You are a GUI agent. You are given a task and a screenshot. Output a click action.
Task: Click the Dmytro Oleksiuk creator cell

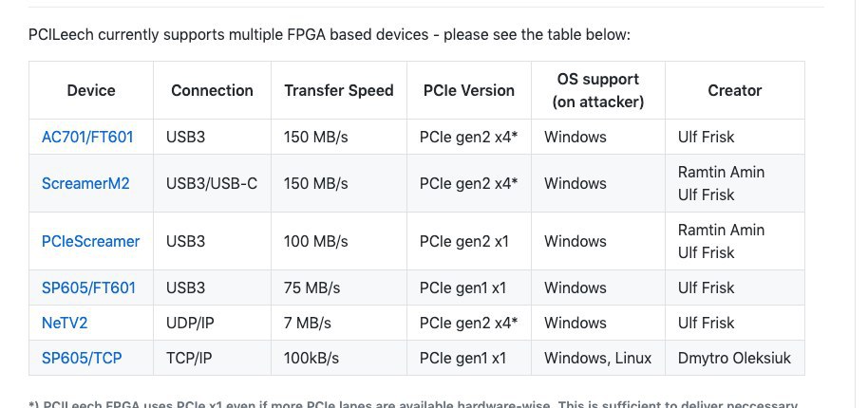(x=735, y=358)
